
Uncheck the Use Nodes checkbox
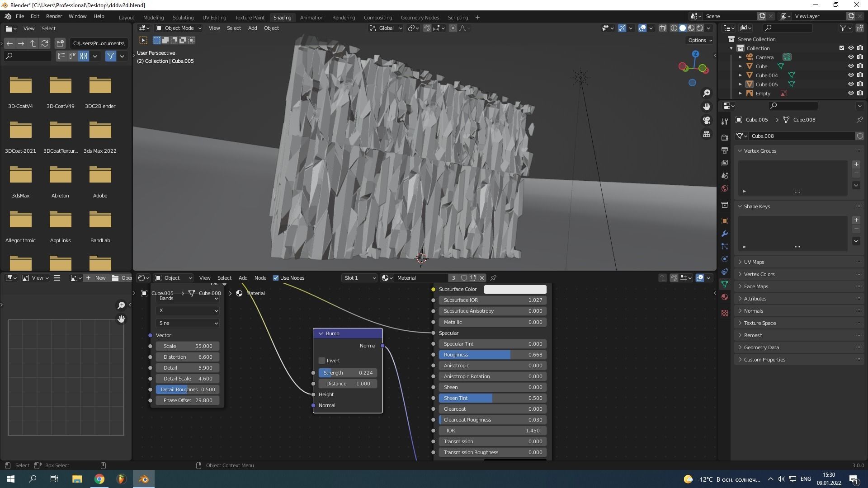[276, 278]
